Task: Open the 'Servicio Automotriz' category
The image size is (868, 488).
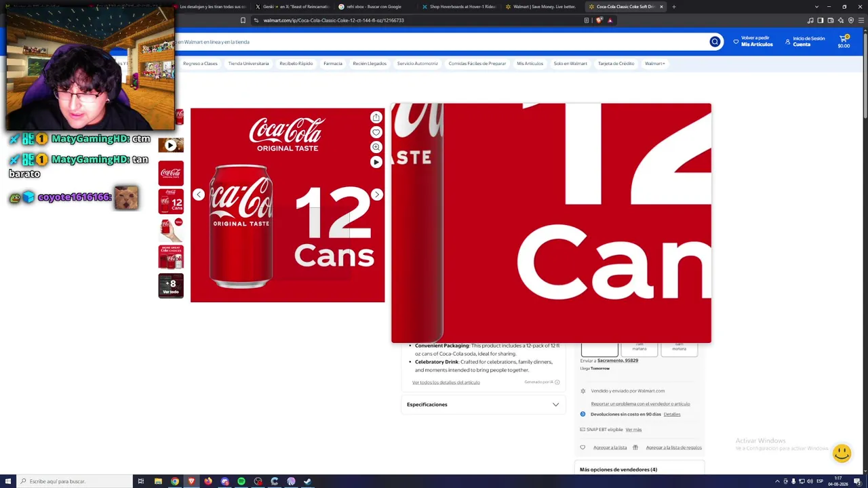Action: [x=417, y=64]
